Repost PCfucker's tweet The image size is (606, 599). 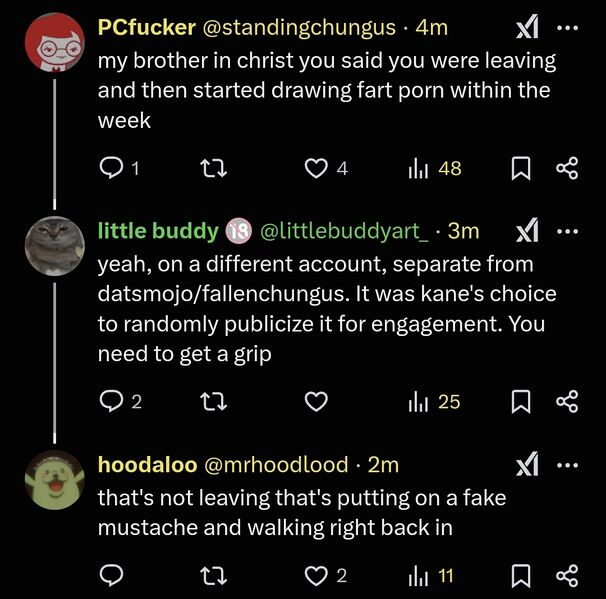click(x=213, y=169)
